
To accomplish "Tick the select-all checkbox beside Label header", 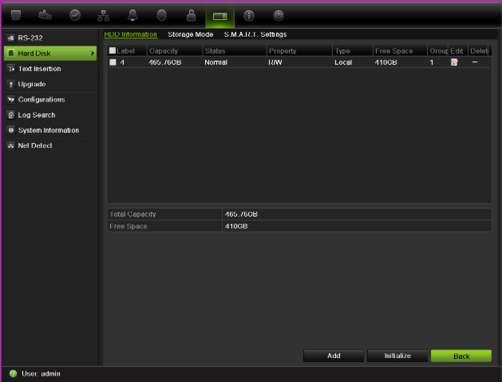I will coord(112,51).
